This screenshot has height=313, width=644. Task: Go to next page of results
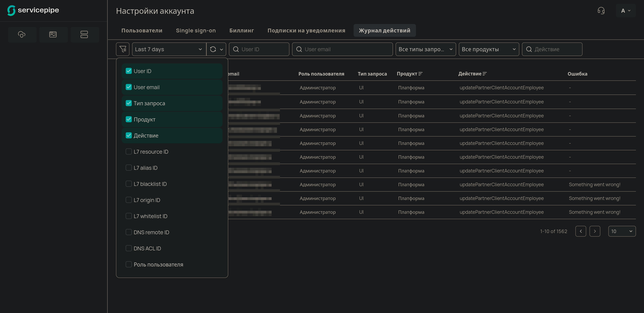[595, 231]
